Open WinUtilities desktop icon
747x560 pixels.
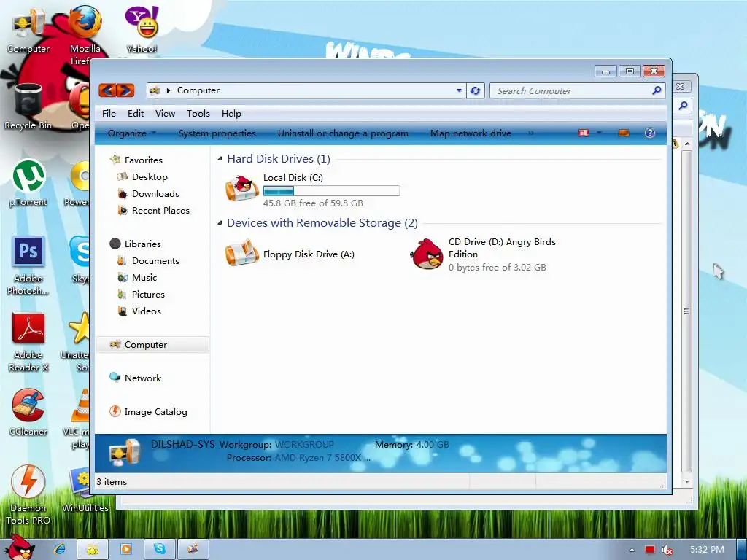coord(85,491)
